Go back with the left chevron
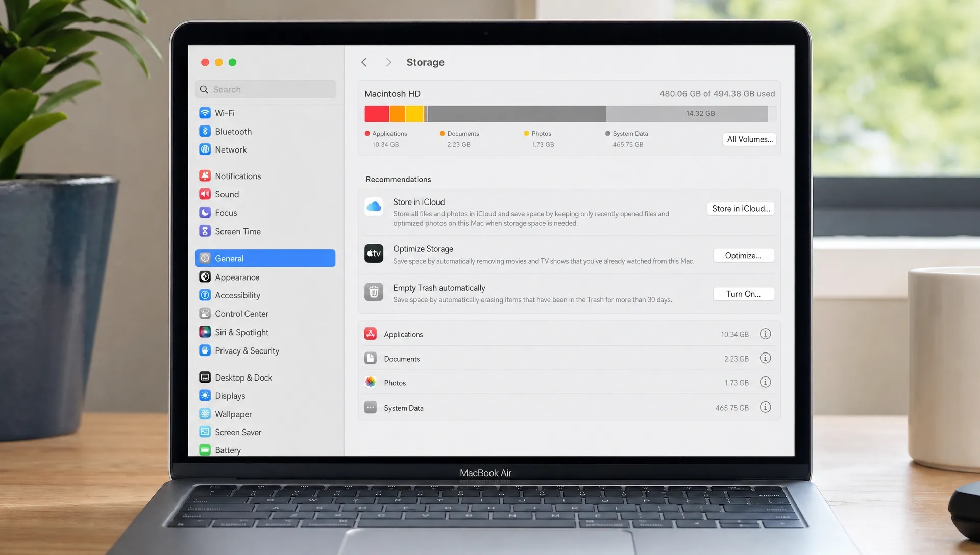 [364, 62]
